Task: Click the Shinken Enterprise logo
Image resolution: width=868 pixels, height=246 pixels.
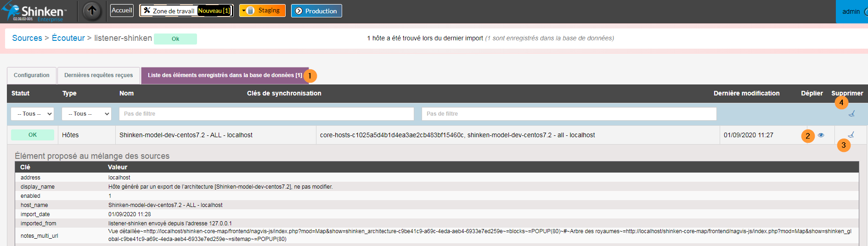Action: point(34,11)
